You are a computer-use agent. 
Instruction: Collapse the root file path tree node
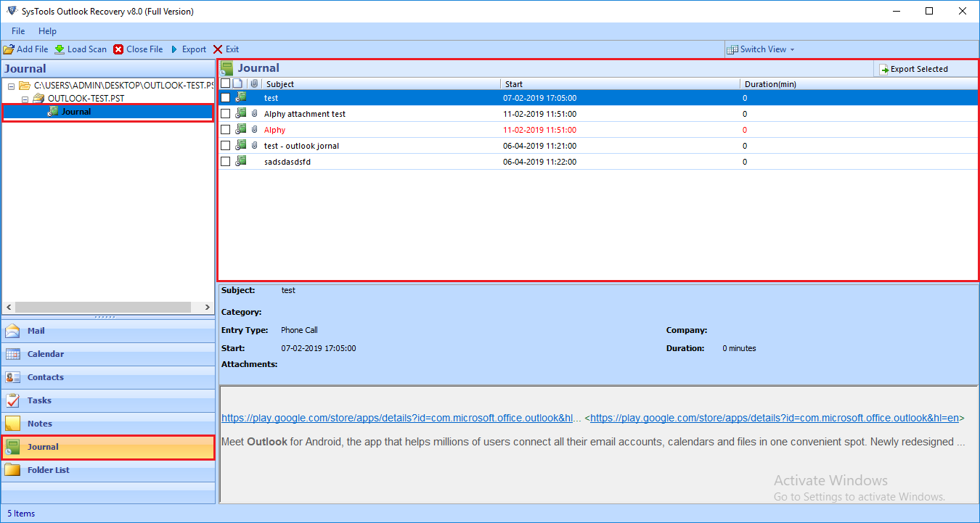point(12,86)
